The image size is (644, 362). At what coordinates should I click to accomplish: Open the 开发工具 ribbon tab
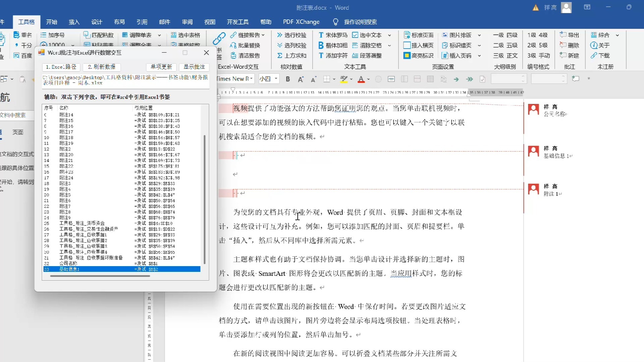coord(237,22)
